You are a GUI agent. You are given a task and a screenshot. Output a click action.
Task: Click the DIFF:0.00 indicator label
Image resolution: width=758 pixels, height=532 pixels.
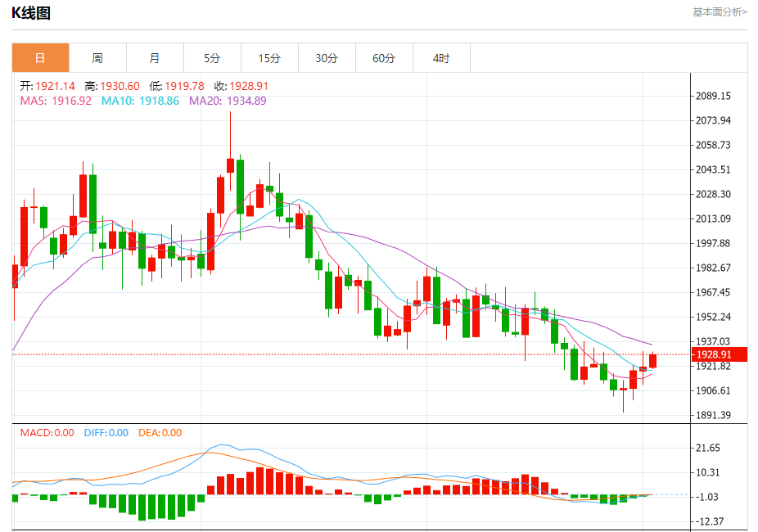[x=106, y=433]
